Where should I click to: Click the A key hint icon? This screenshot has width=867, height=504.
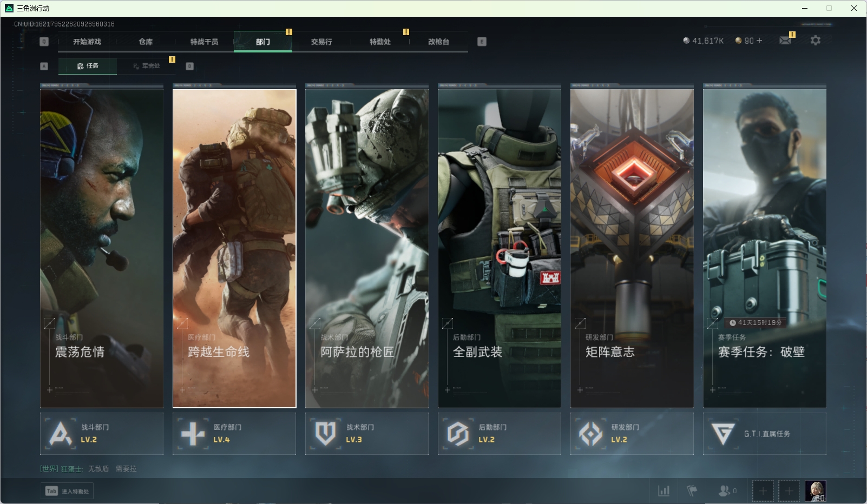[44, 66]
